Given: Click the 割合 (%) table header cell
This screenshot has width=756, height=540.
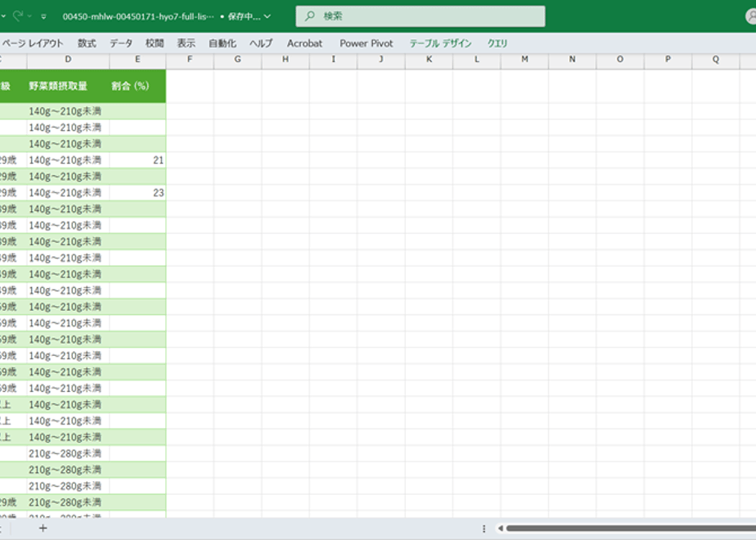Looking at the screenshot, I should pos(137,86).
